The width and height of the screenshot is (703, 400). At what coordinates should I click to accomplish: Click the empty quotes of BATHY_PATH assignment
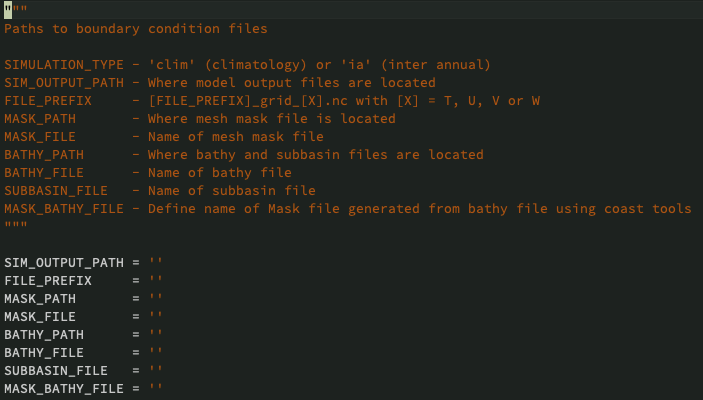[x=156, y=334]
